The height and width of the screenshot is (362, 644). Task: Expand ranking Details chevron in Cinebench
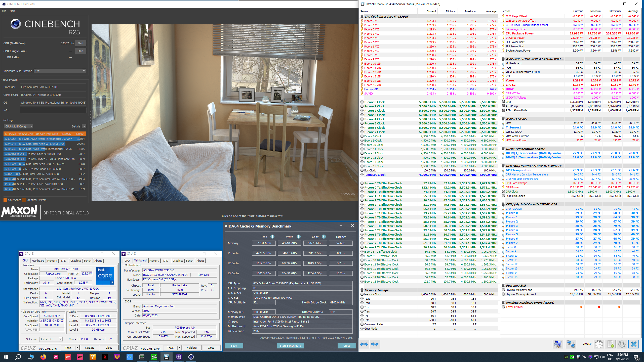[84, 126]
